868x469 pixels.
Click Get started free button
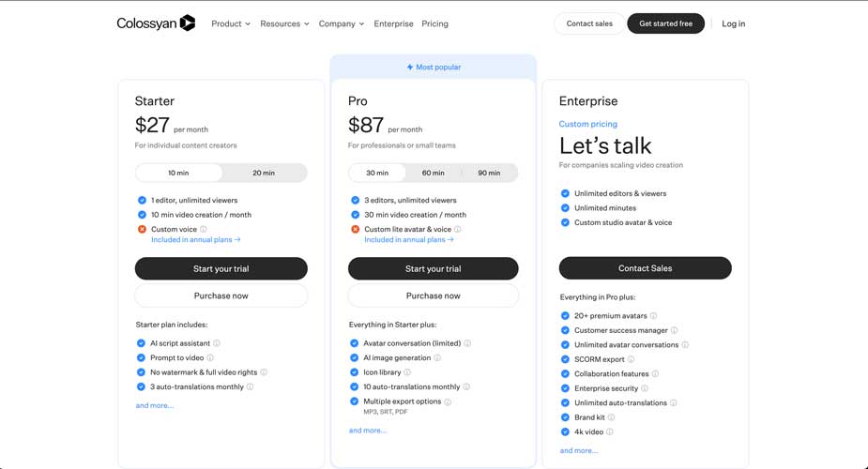click(x=665, y=23)
